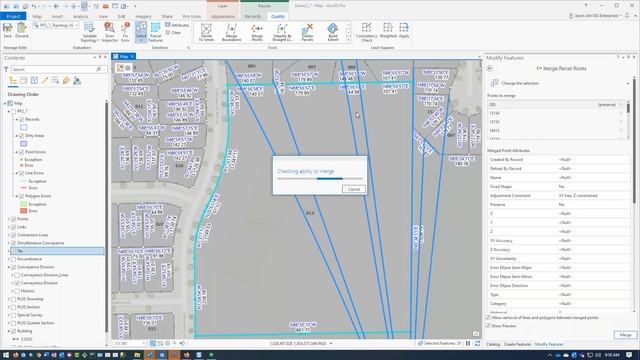Run the Consistency Check

click(x=367, y=32)
